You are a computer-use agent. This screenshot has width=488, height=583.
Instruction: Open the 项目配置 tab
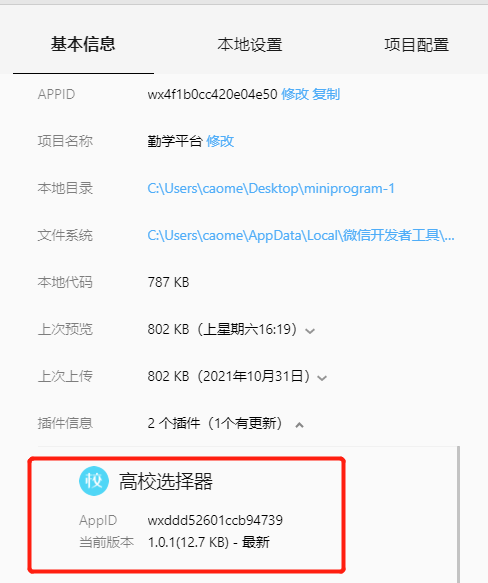tap(417, 45)
